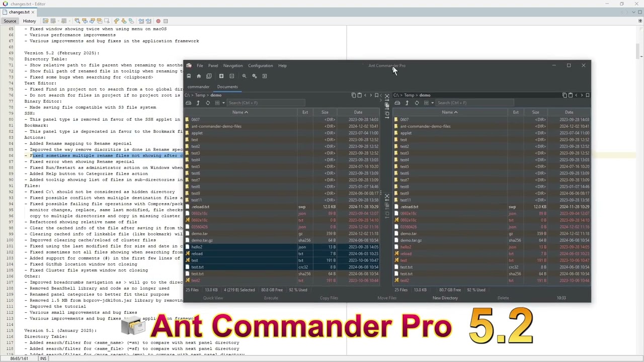Sort right panel by Name column
The height and width of the screenshot is (362, 644).
[449, 112]
